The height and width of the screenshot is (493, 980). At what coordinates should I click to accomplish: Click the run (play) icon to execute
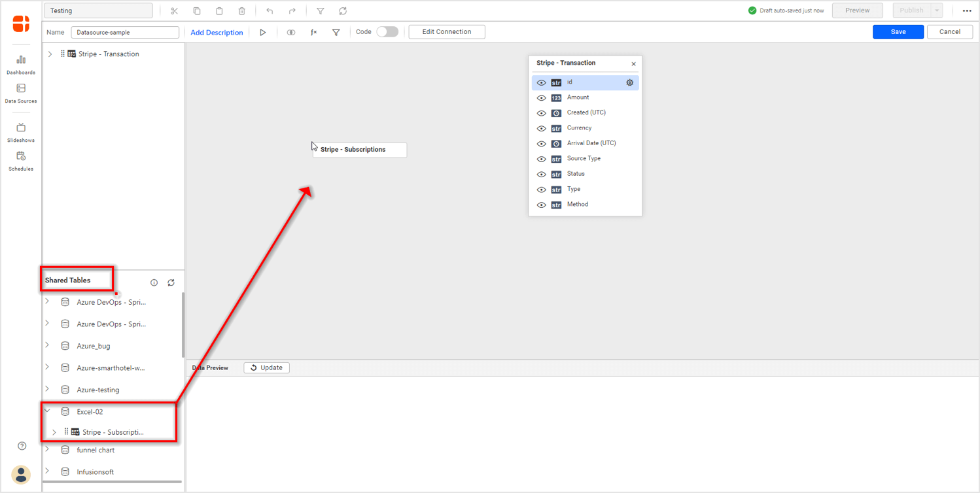coord(262,31)
